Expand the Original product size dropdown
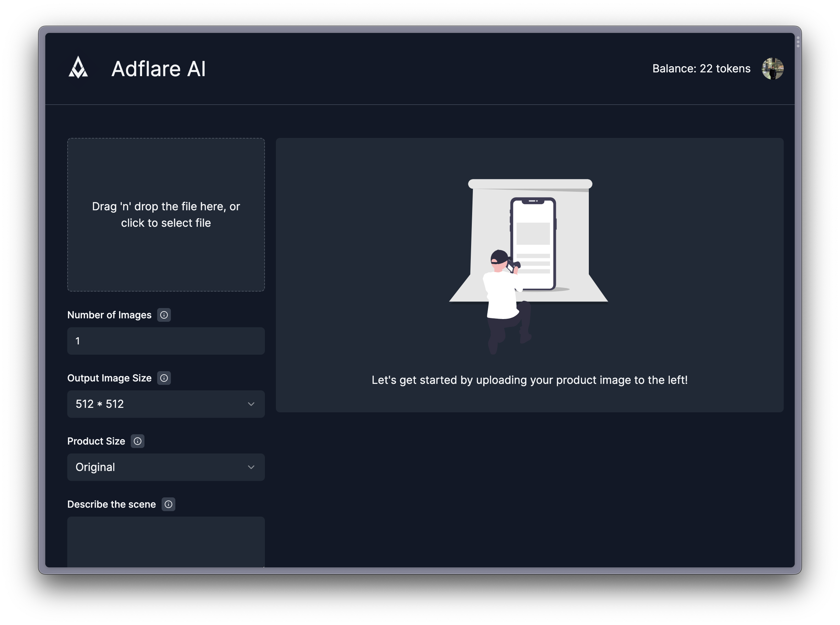Screen dimensions: 840x625 coord(166,467)
